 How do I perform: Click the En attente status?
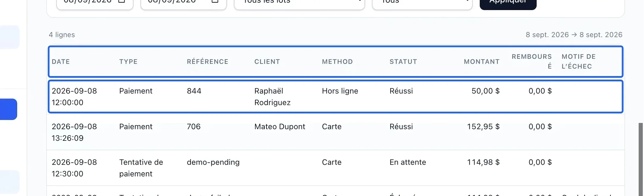coord(408,162)
